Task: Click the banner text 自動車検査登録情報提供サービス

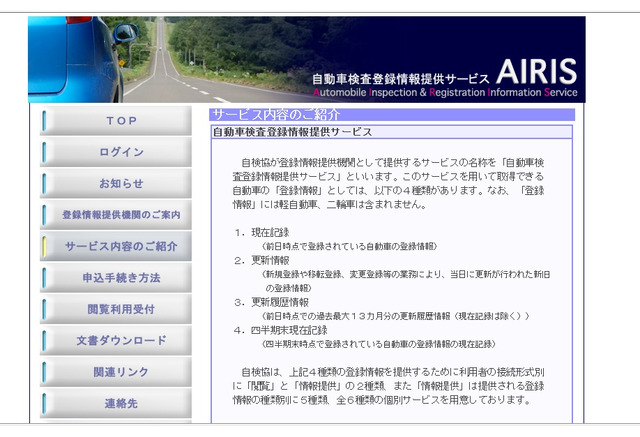Action: click(400, 79)
